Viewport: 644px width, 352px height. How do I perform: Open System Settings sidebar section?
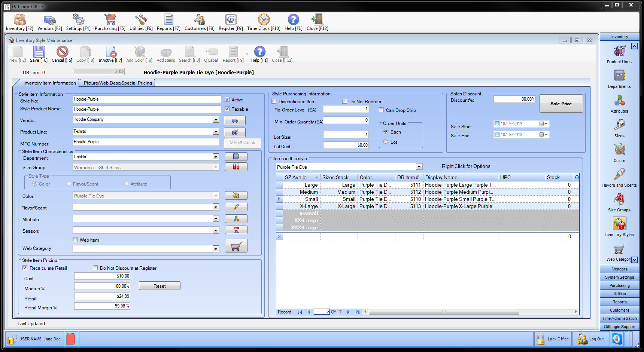tap(620, 277)
